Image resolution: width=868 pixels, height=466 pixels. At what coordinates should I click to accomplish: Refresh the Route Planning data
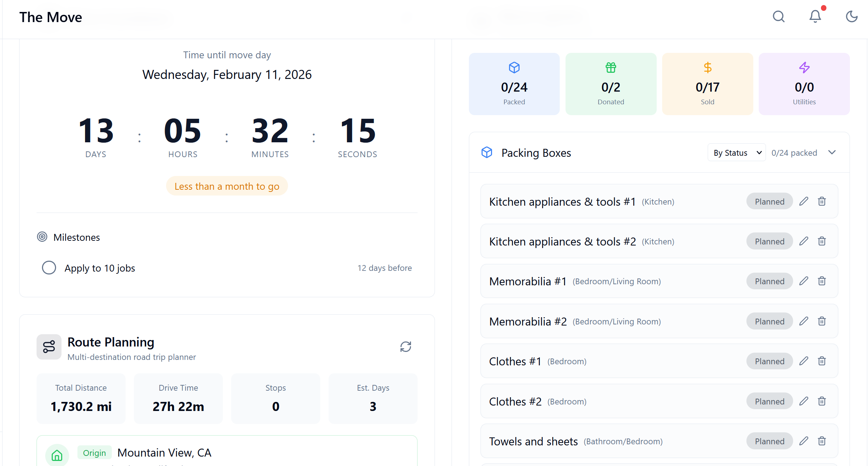[x=406, y=347]
